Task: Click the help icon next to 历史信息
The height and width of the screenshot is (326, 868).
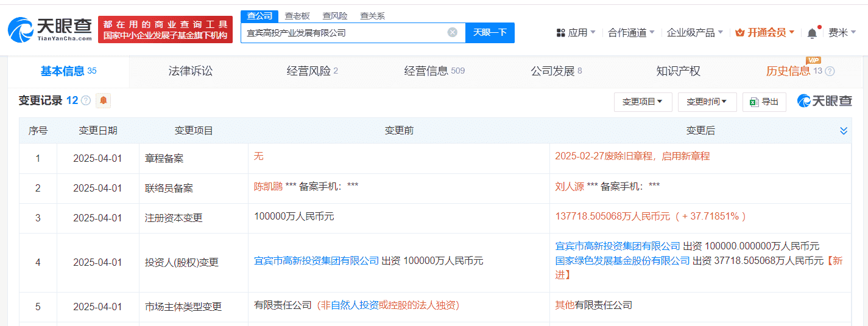Action: 830,71
